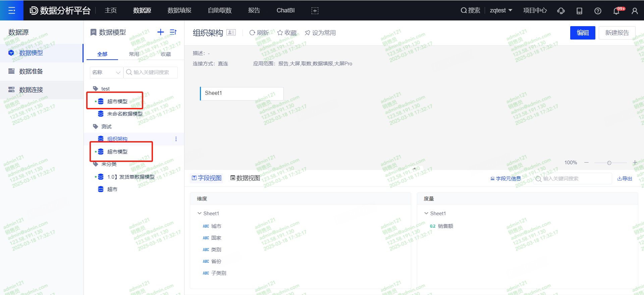Image resolution: width=644 pixels, height=295 pixels.
Task: Click the collapse list icon beside plus
Action: (173, 32)
